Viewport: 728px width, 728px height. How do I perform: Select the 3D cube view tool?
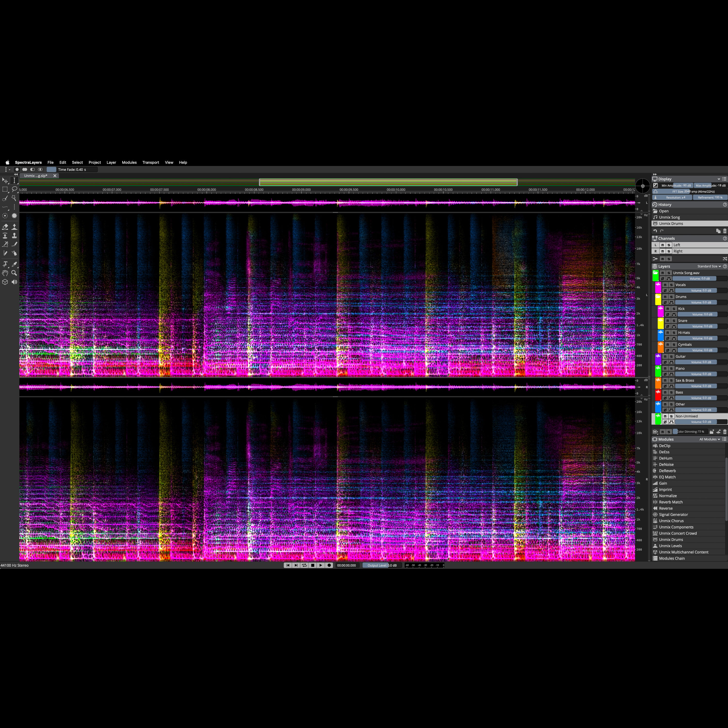click(x=5, y=282)
